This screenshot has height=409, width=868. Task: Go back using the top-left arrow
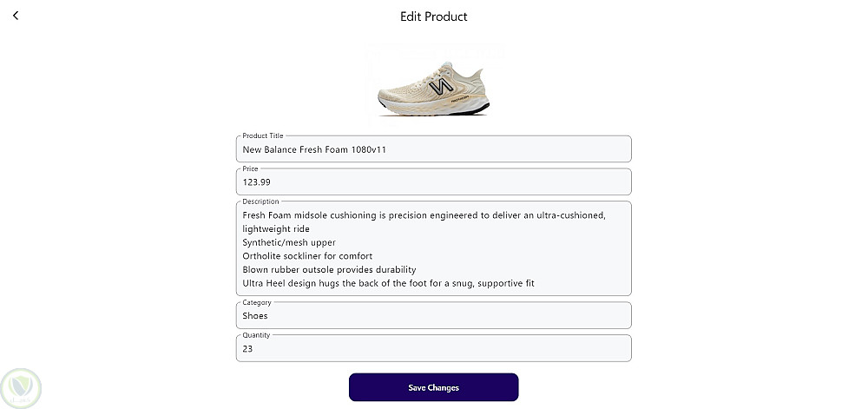15,16
